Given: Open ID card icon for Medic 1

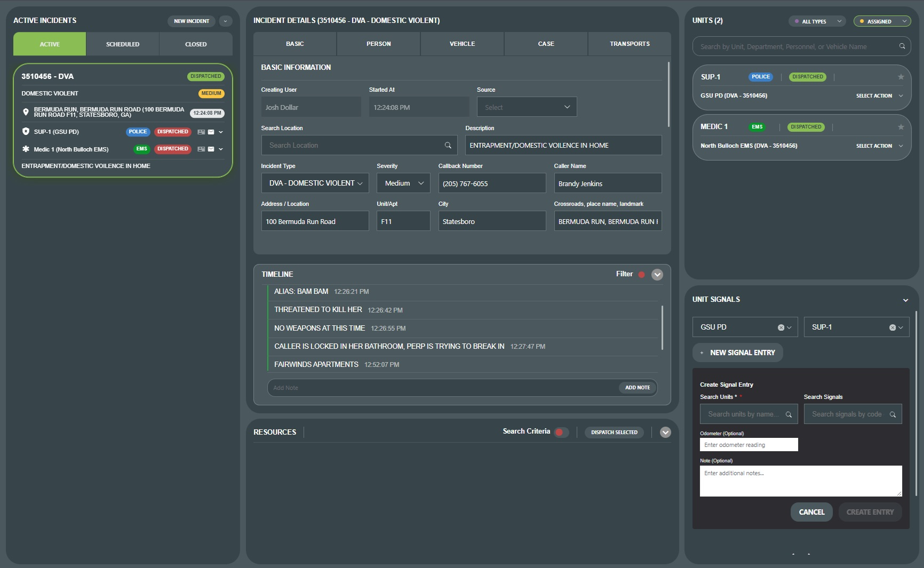Looking at the screenshot, I should point(201,149).
